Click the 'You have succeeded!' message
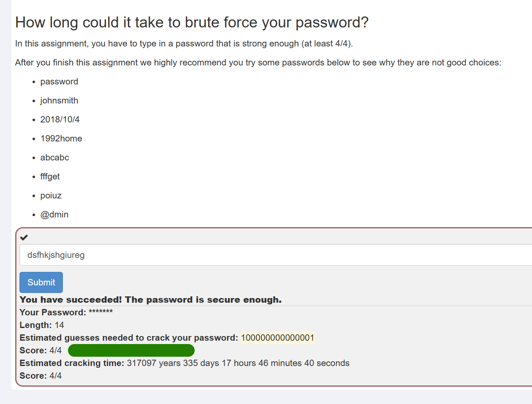This screenshot has height=404, width=532. [150, 300]
